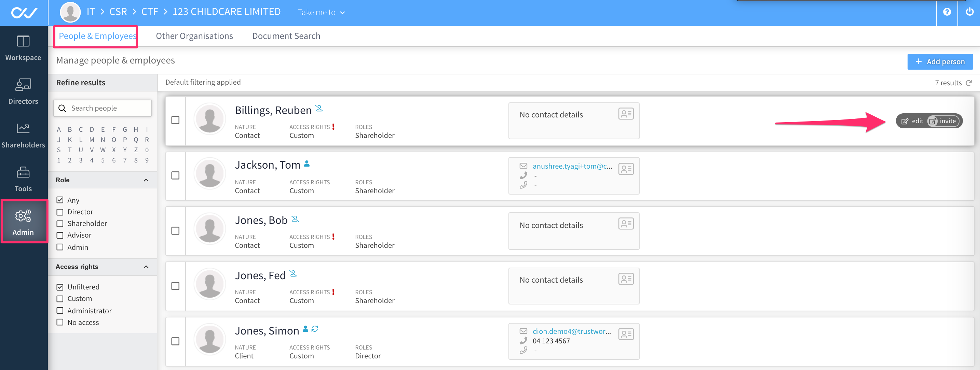The width and height of the screenshot is (980, 370).
Task: Click edit for Billings, Reuben
Action: [912, 121]
